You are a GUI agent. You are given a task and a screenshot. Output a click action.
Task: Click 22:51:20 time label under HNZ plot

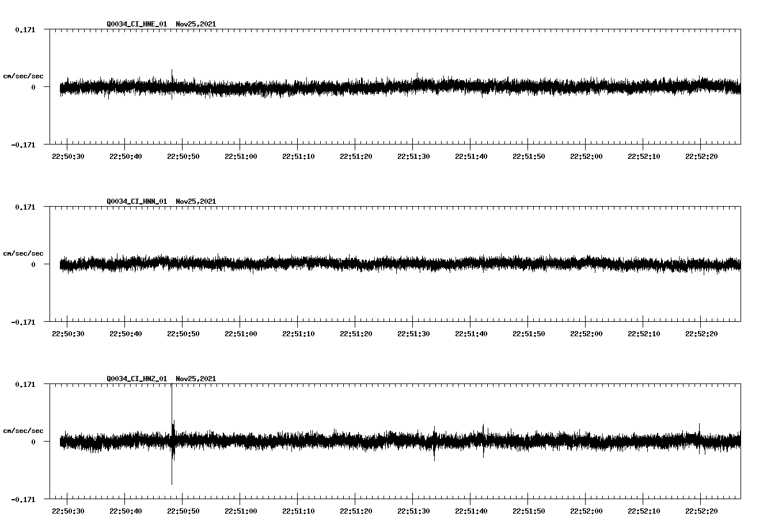coord(356,511)
